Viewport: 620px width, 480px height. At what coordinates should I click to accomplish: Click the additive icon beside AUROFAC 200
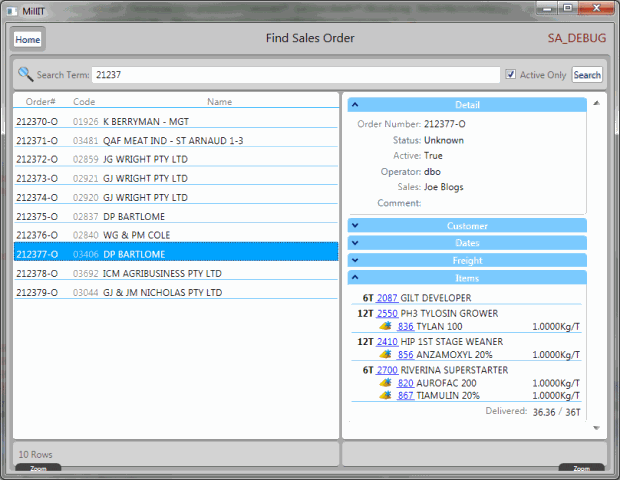(x=385, y=383)
